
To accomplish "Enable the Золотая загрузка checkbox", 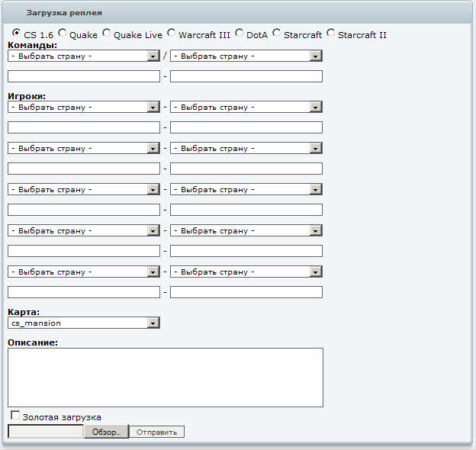I will pos(15,416).
